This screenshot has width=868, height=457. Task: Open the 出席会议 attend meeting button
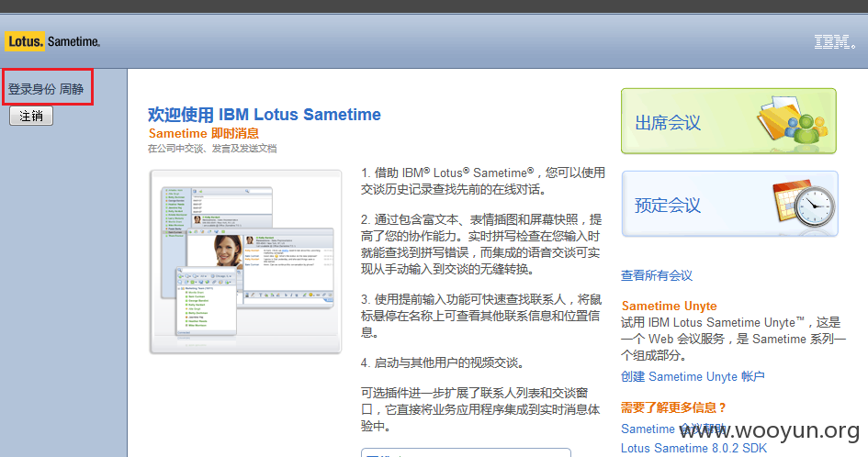pos(728,121)
